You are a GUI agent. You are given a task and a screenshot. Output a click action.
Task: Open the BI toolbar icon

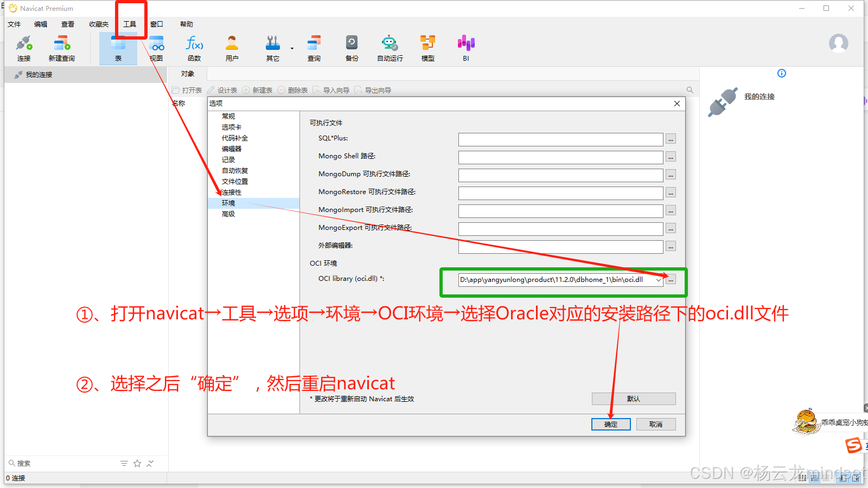[x=466, y=48]
